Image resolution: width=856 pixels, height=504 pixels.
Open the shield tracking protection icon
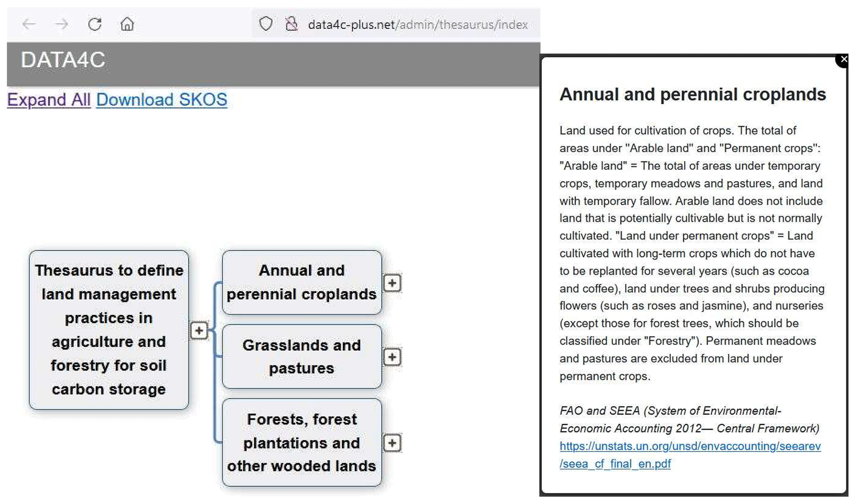tap(266, 24)
